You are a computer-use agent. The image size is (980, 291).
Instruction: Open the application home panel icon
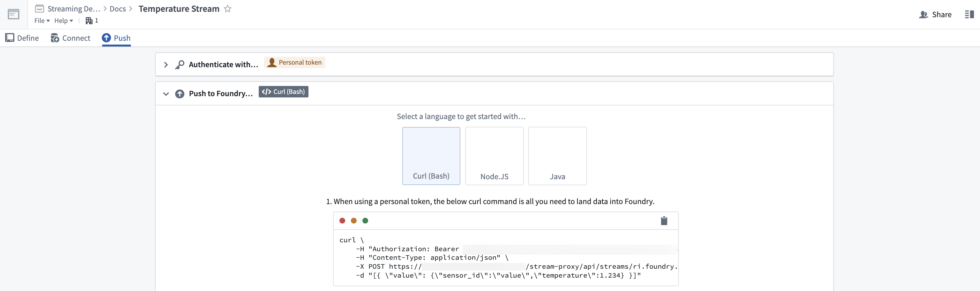click(x=14, y=14)
